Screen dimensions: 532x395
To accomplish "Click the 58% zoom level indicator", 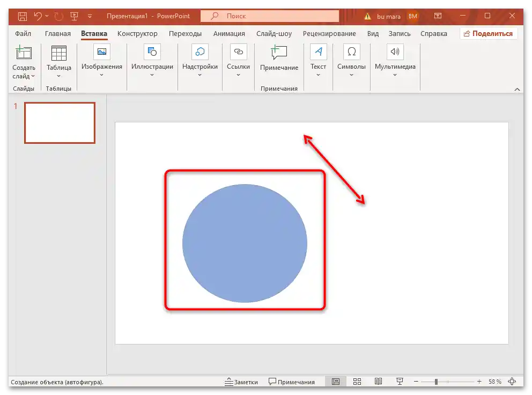I will click(496, 382).
